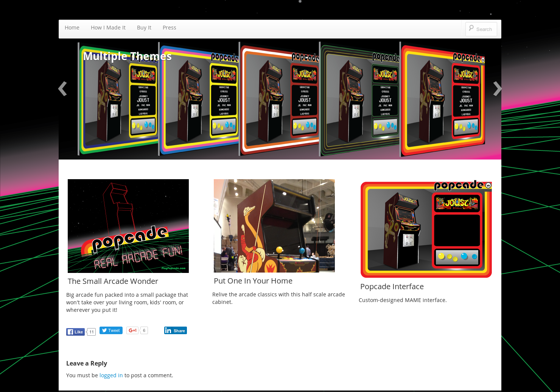Click the Google plus count 6
The width and height of the screenshot is (560, 392).
click(144, 330)
